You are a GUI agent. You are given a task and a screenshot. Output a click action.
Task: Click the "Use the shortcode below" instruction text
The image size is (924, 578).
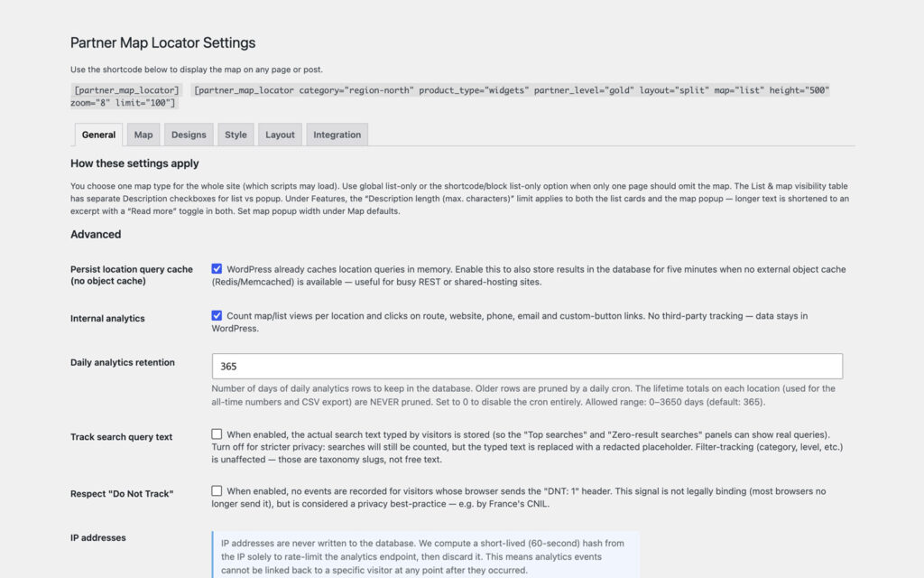(196, 70)
